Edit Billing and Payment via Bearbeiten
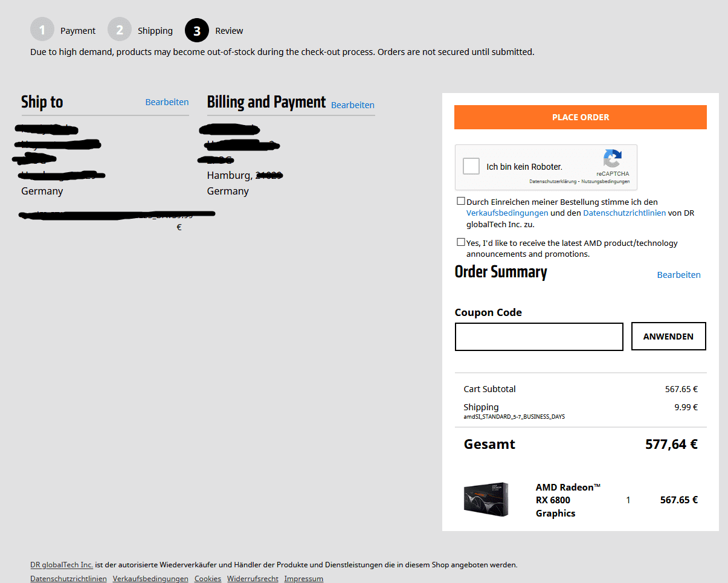Viewport: 728px width, 583px height. click(x=353, y=105)
